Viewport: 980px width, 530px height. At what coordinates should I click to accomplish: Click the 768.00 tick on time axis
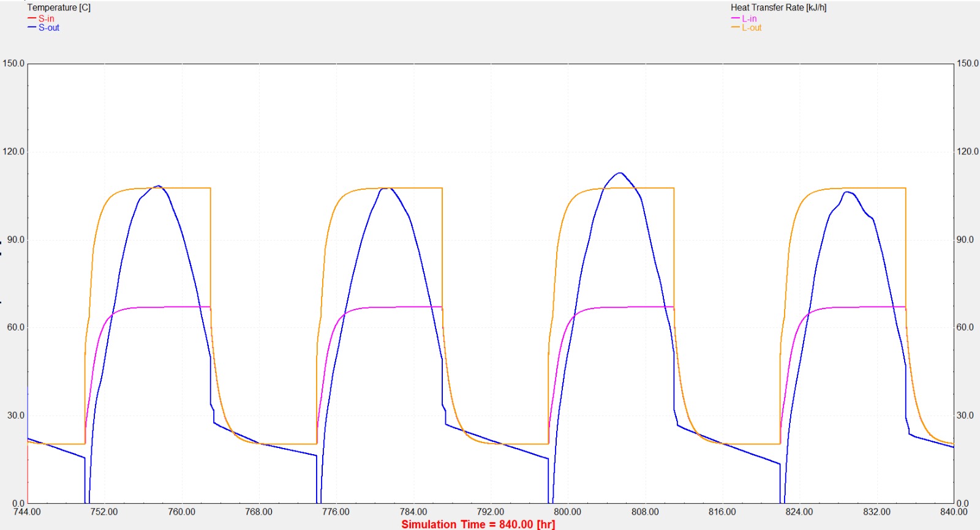point(258,512)
